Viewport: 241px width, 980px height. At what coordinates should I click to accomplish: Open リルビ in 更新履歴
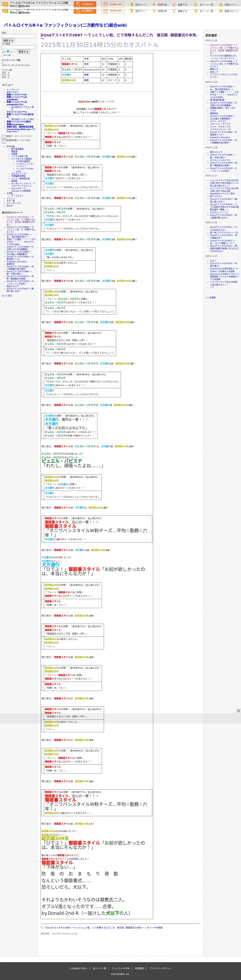point(213,111)
